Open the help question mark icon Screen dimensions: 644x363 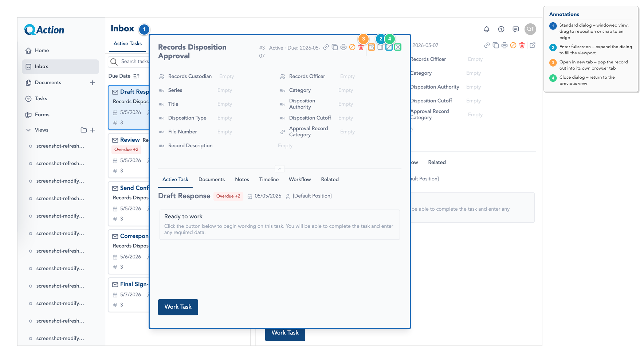[501, 29]
